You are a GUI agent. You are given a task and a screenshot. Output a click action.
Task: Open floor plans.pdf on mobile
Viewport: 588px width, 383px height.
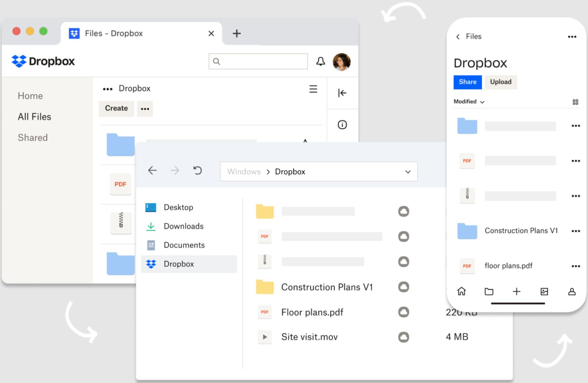click(508, 266)
